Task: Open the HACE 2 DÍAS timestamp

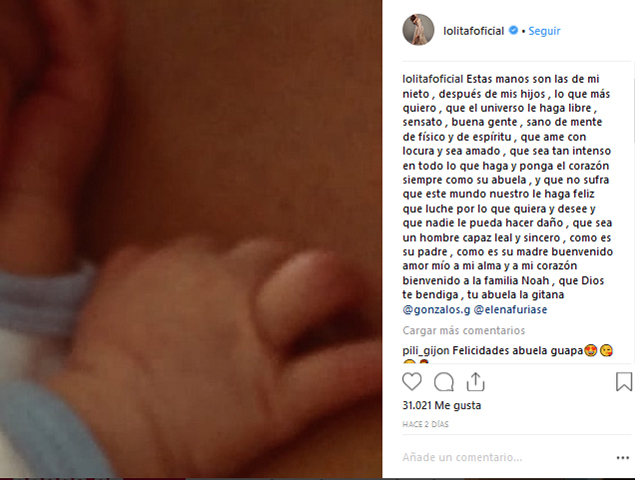Action: (x=425, y=424)
